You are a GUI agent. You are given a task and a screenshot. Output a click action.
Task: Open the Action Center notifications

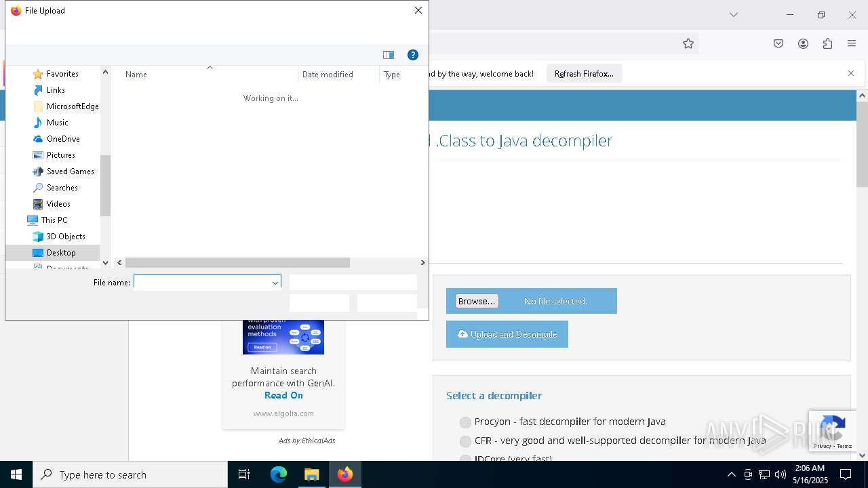(x=846, y=474)
